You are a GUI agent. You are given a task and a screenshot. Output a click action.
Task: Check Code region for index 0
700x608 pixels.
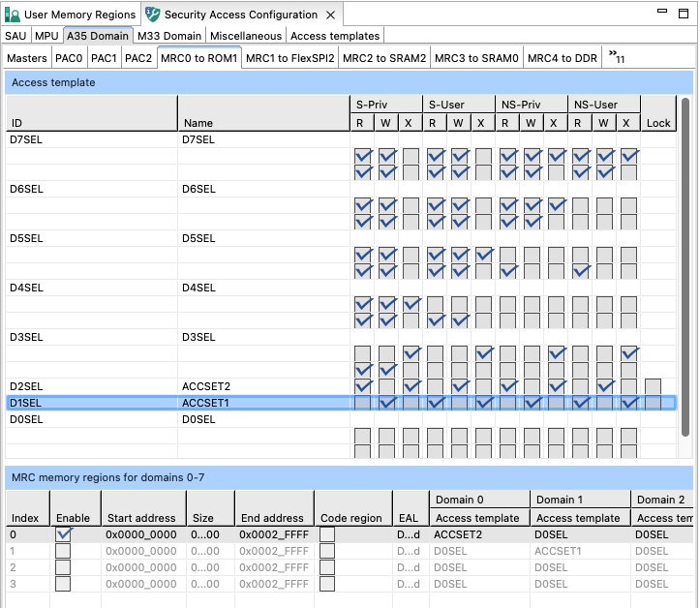point(328,534)
